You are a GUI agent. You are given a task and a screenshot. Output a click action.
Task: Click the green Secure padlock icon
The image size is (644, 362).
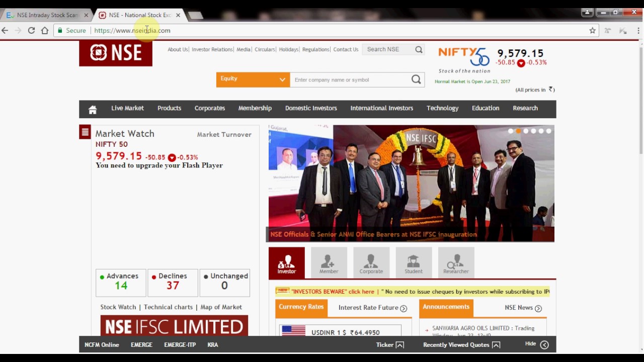[60, 31]
